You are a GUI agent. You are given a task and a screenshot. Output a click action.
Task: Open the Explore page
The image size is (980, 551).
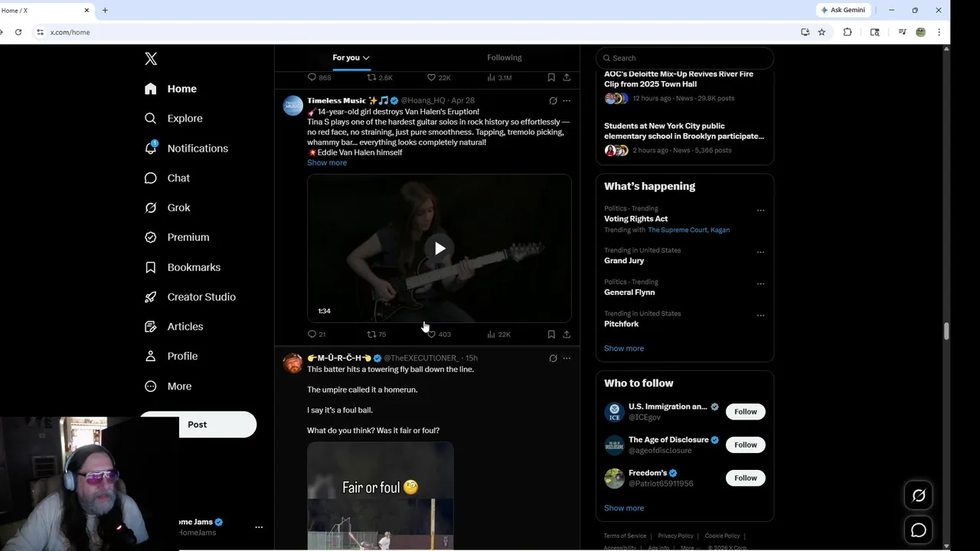click(174, 119)
